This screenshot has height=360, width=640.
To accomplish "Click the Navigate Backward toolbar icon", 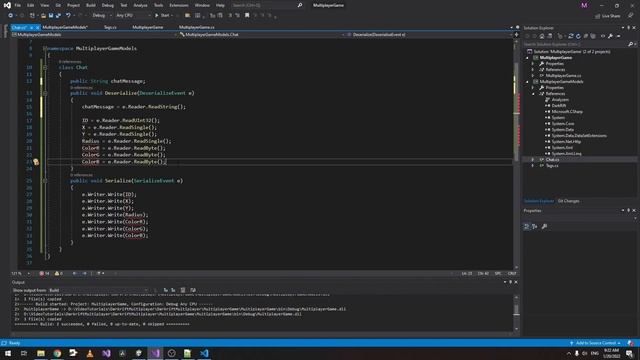I will point(11,16).
